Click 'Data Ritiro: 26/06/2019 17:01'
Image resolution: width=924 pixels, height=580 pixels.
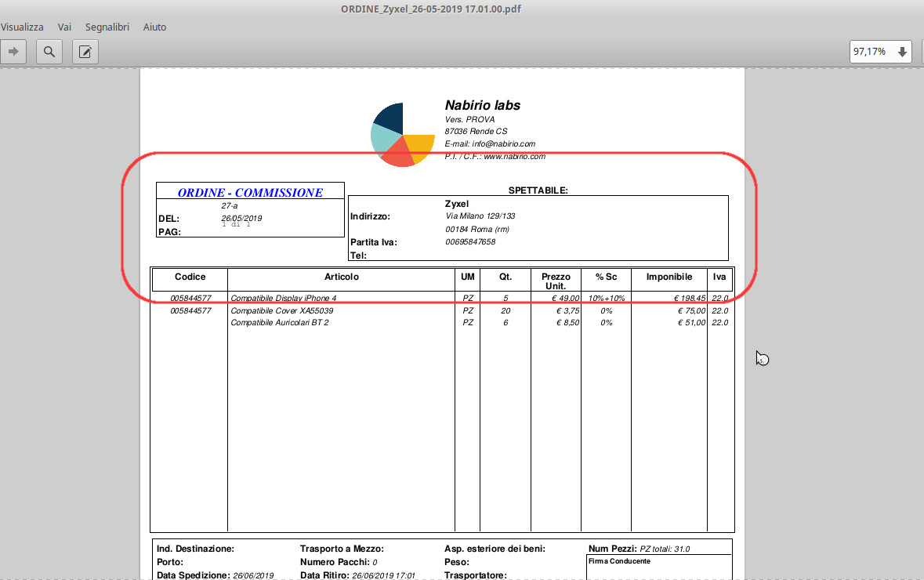coord(357,575)
